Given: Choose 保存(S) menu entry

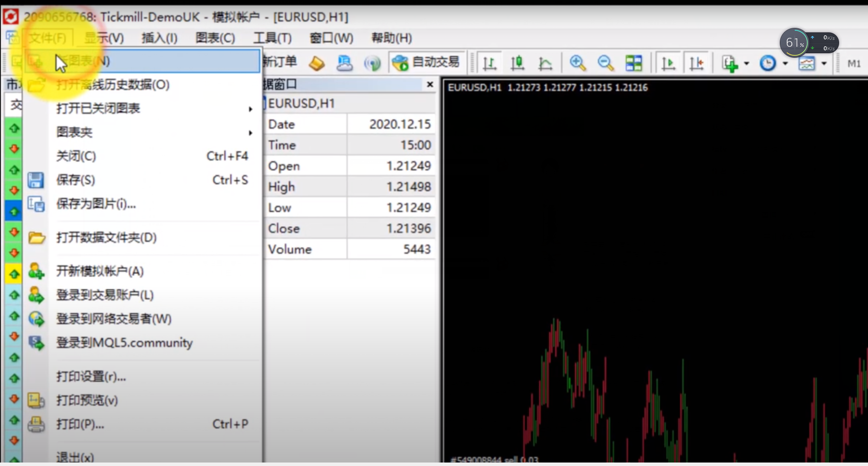Looking at the screenshot, I should pyautogui.click(x=142, y=180).
